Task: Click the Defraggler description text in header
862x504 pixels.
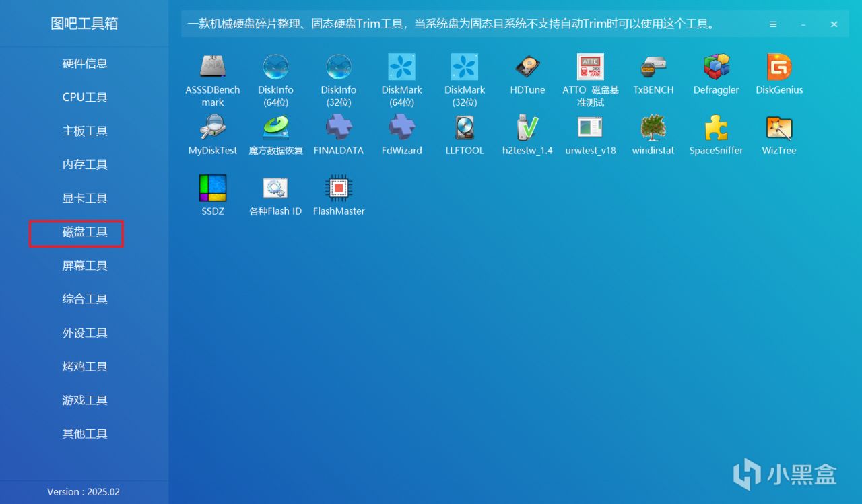Action: point(451,24)
